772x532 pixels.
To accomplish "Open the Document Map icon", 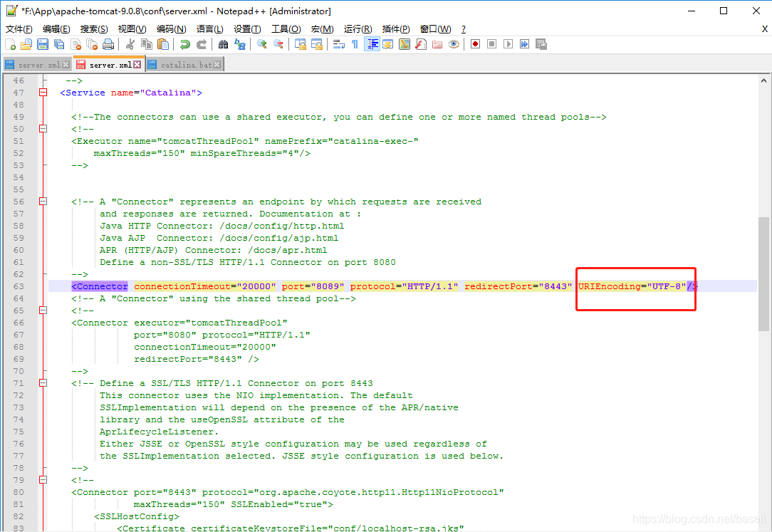I will coord(405,45).
